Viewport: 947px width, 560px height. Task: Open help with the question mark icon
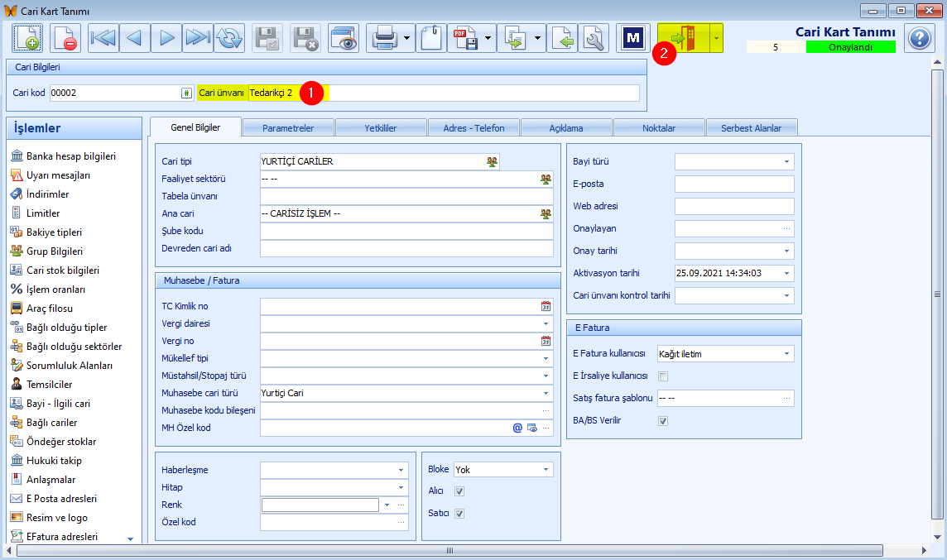click(919, 39)
